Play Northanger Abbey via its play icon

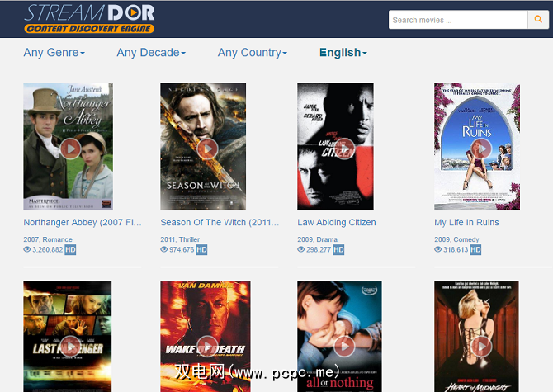70,149
